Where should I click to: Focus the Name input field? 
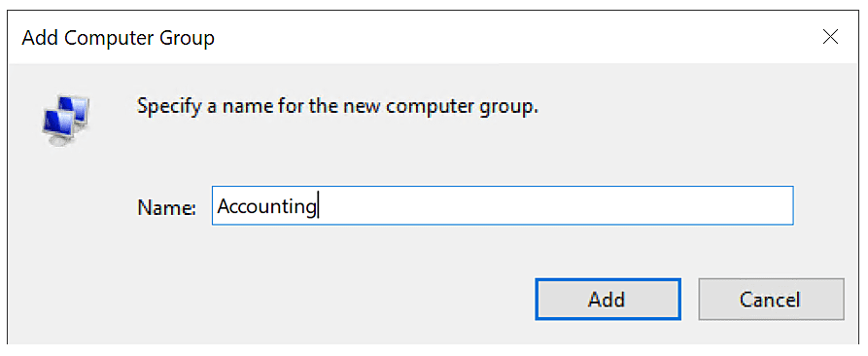pyautogui.click(x=503, y=205)
